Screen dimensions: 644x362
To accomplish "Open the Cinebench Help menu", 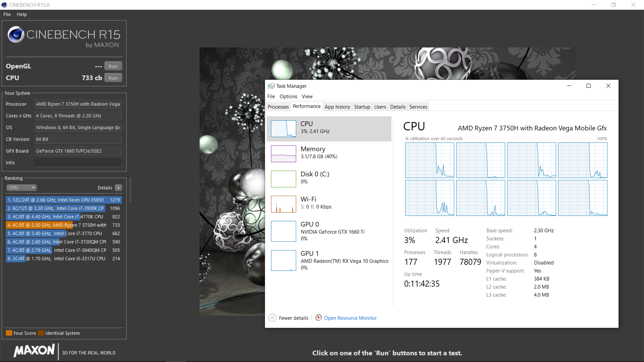I will [21, 14].
